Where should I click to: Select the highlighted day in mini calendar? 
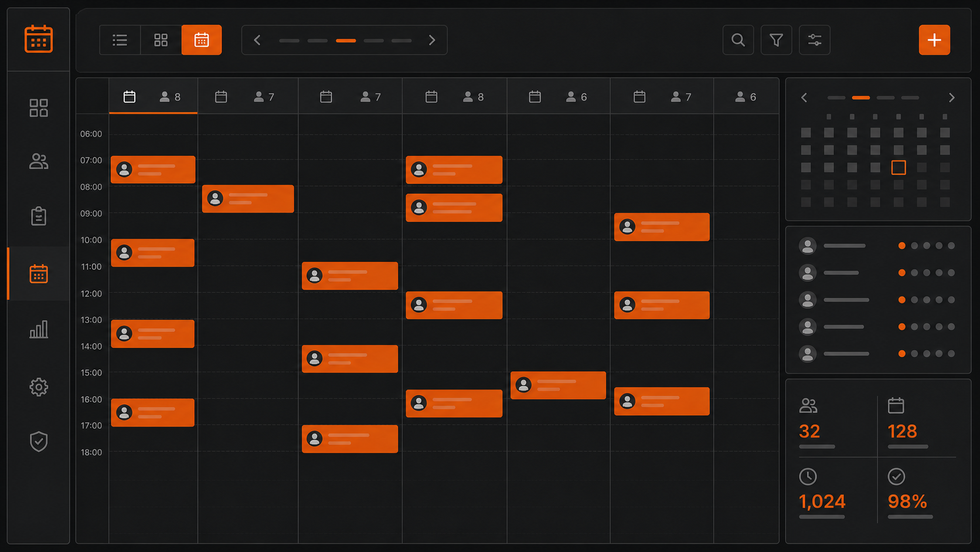[x=898, y=167]
